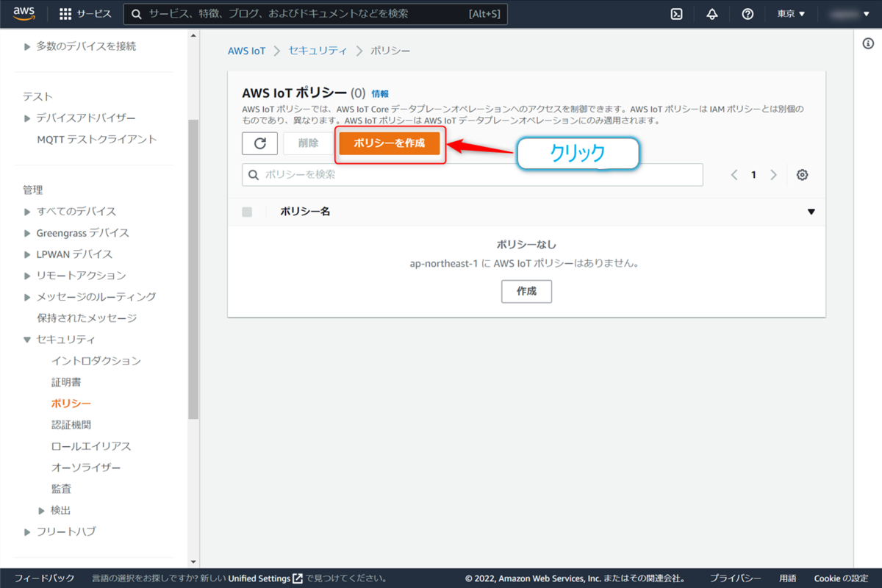The height and width of the screenshot is (588, 882).
Task: Go to next page of policies
Action: [773, 175]
